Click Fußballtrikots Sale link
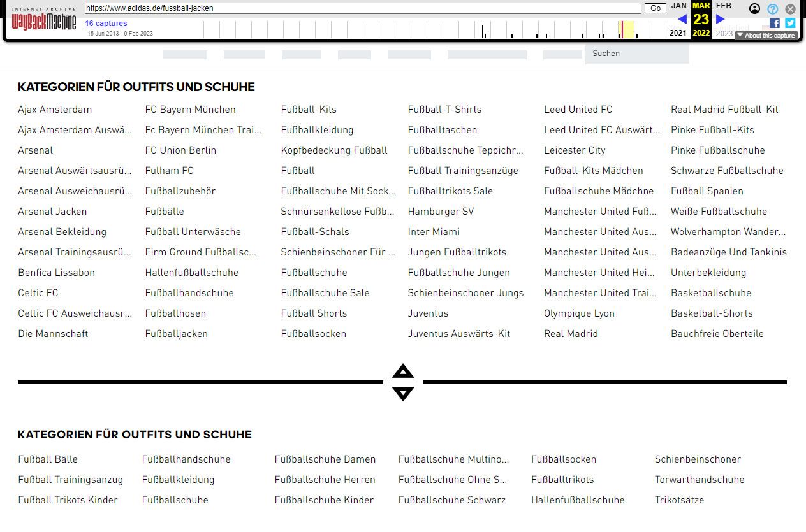The image size is (806, 532). pos(450,191)
